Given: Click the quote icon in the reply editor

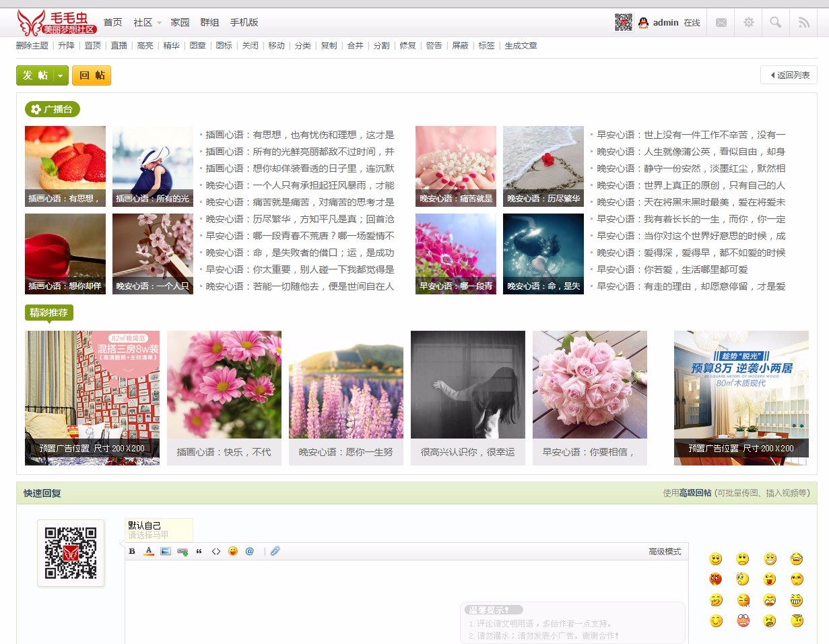Looking at the screenshot, I should [x=199, y=551].
